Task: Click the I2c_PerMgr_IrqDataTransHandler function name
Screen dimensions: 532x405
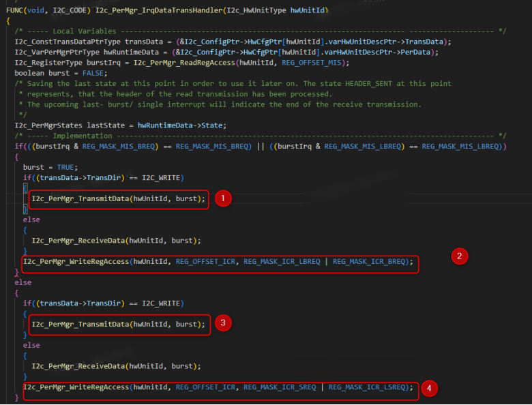Action: click(159, 10)
